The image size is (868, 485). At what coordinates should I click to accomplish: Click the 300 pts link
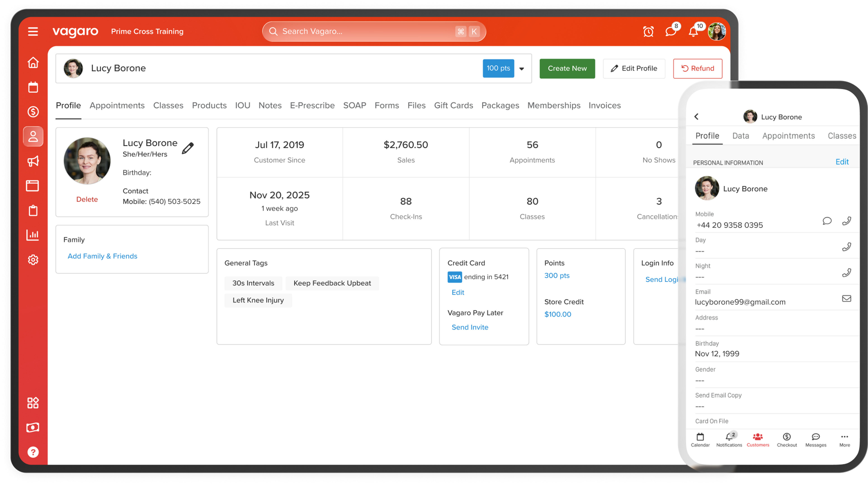557,276
